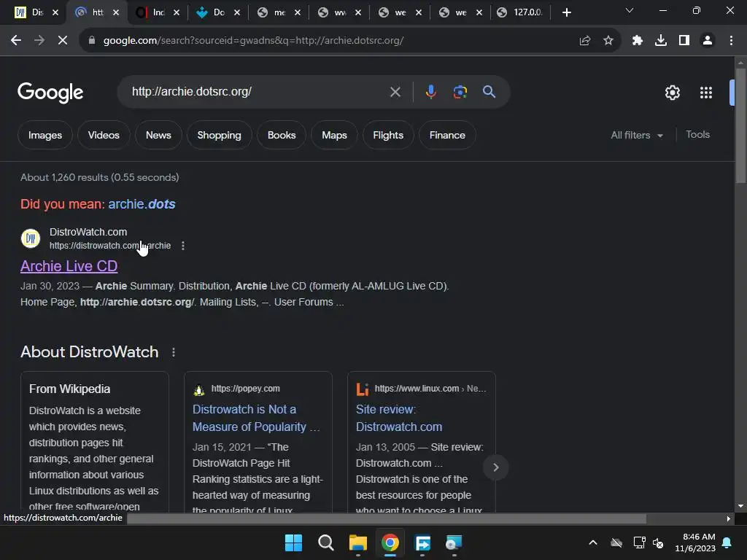Open the Archie Live CD result
The width and height of the screenshot is (747, 560).
[x=69, y=266]
